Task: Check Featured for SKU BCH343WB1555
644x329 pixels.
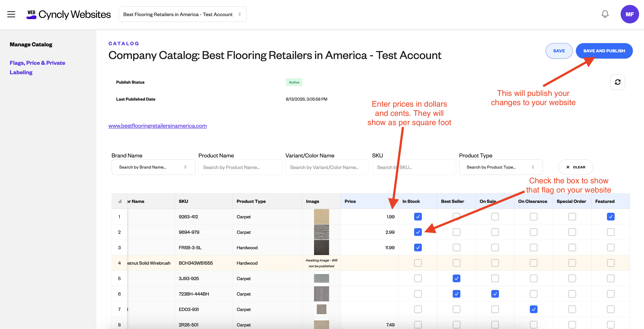Action: point(611,263)
